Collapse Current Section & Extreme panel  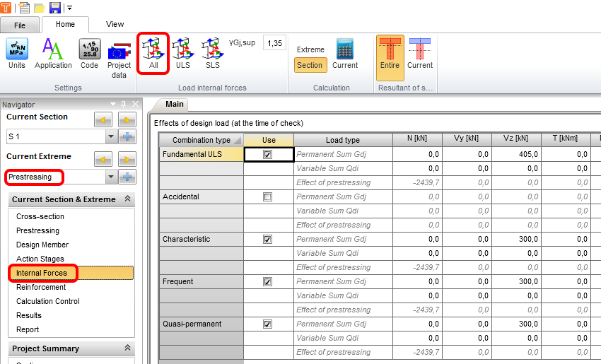click(x=127, y=199)
